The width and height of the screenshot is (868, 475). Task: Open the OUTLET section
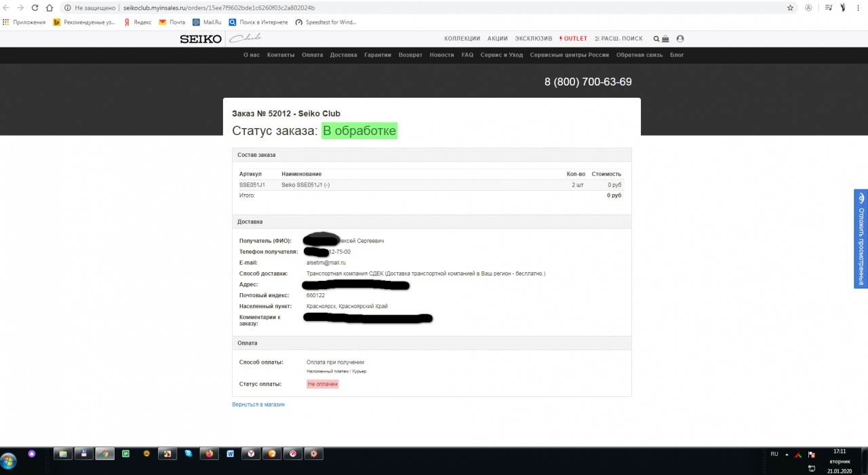[x=573, y=39]
